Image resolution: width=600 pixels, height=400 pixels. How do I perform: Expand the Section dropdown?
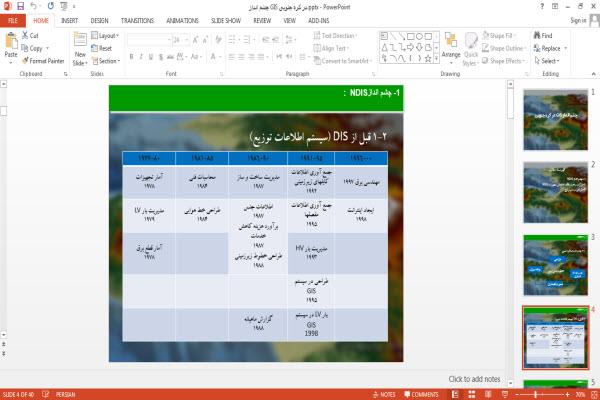click(x=106, y=61)
